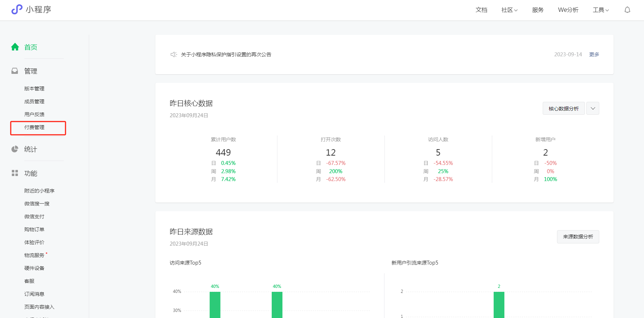Open 微信支付 in the sidebar

[x=34, y=217]
